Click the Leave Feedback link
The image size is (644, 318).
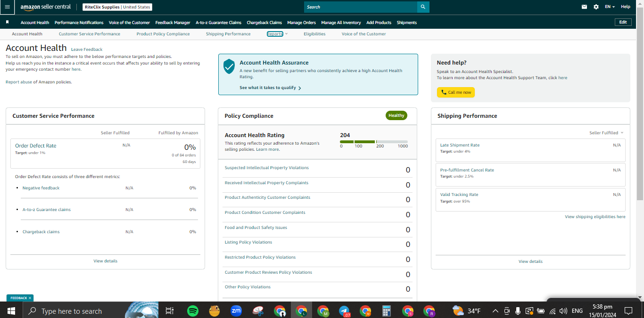[x=87, y=49]
